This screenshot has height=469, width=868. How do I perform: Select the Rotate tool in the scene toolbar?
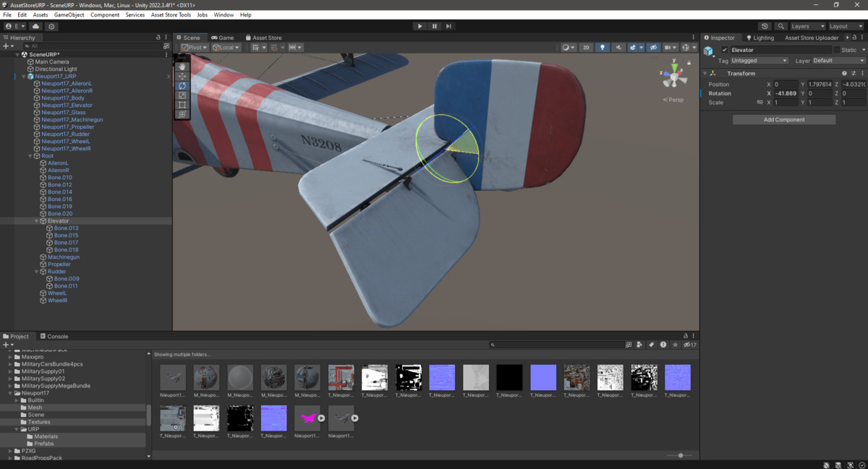tap(182, 85)
